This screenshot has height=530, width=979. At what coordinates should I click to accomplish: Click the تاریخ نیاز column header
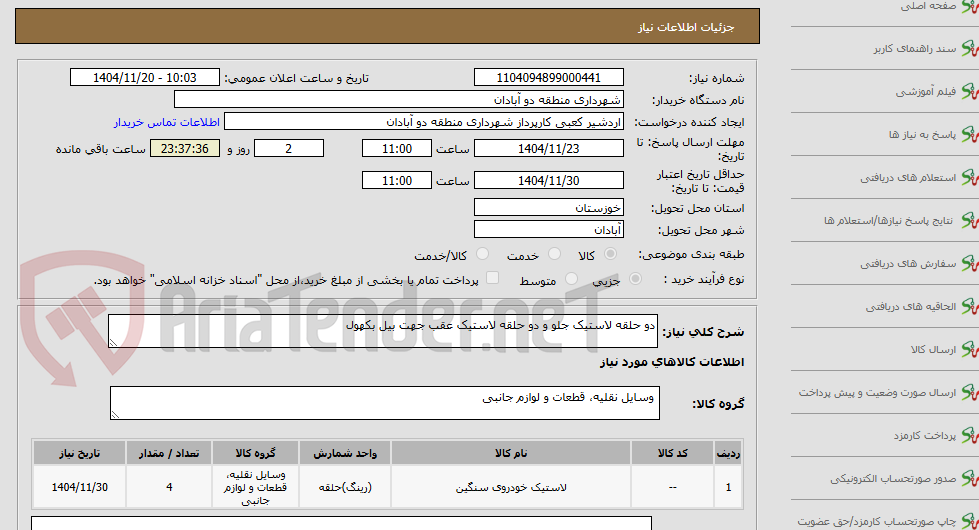click(79, 453)
